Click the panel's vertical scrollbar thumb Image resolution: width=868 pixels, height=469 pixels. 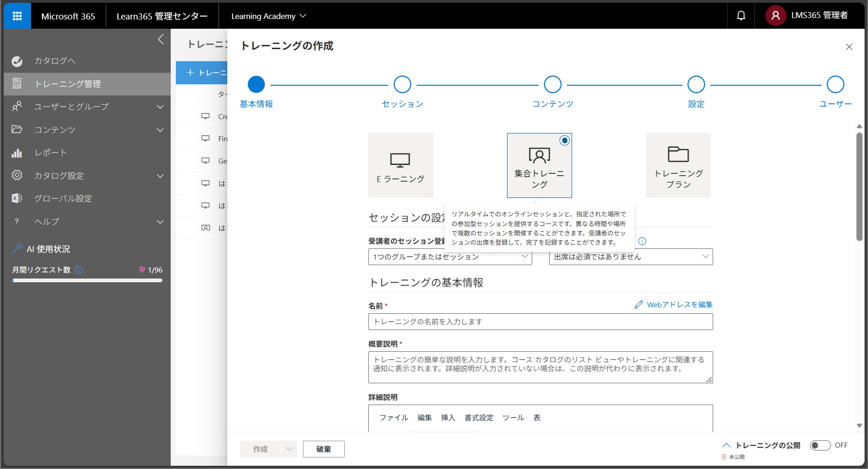(x=859, y=187)
